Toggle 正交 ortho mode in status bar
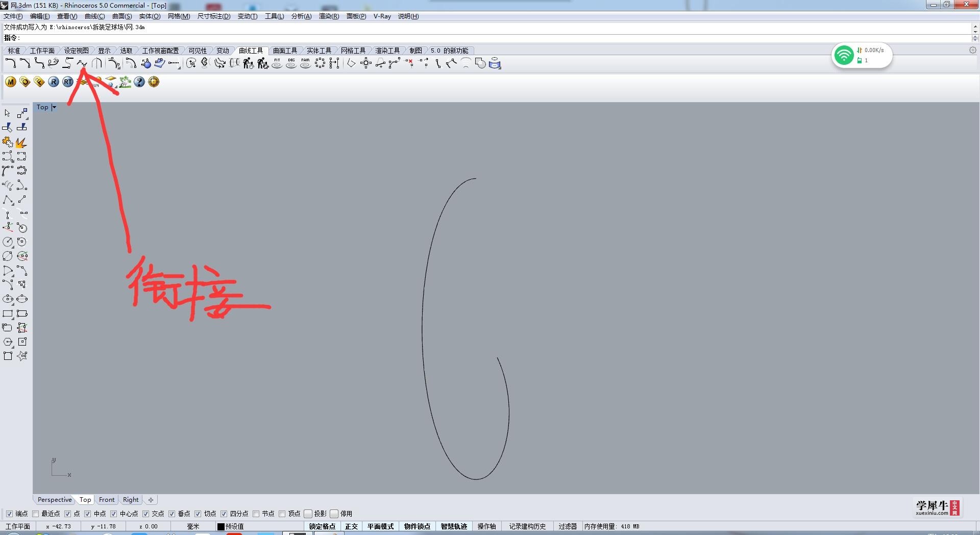 [x=352, y=526]
